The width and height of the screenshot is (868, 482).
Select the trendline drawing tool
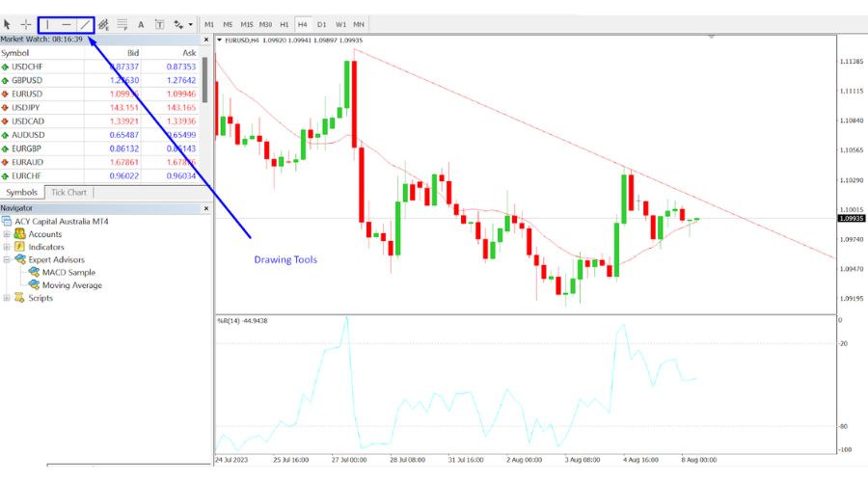[x=85, y=23]
